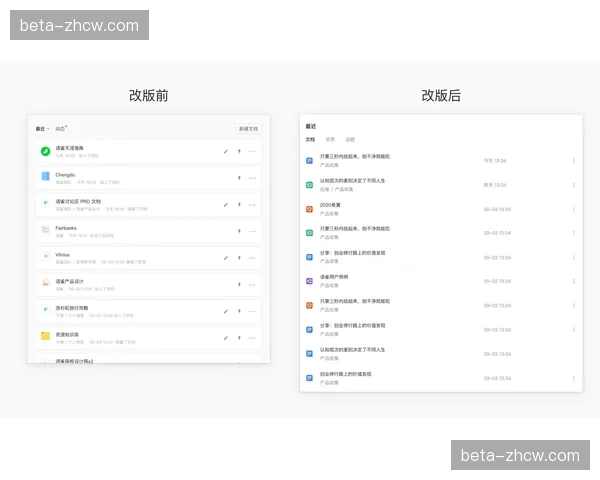Show more actions for the Vilnius row
This screenshot has height=480, width=600.
coord(252,258)
